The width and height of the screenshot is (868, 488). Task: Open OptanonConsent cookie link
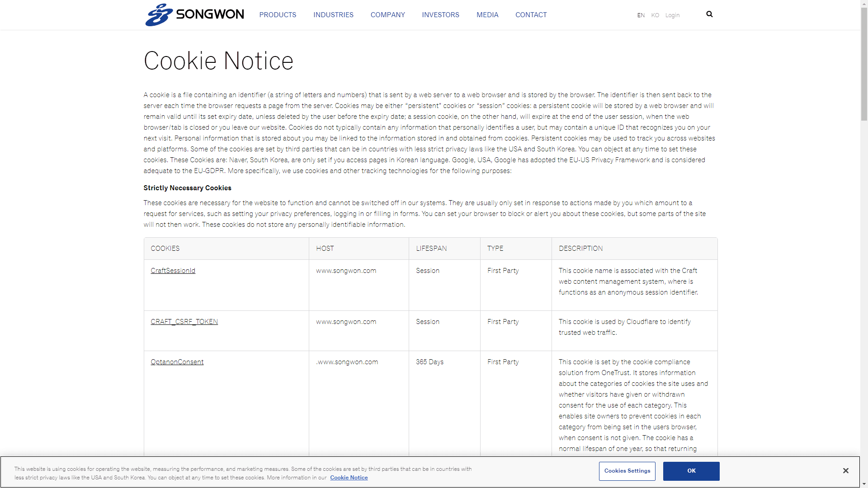(x=177, y=362)
